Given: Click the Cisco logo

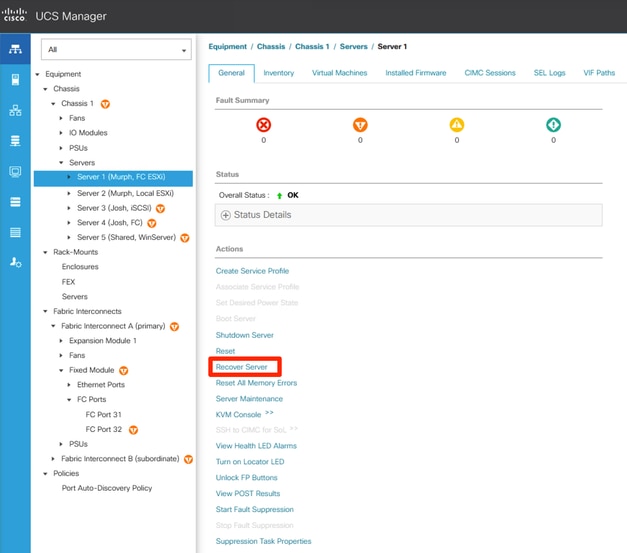Looking at the screenshot, I should 14,15.
